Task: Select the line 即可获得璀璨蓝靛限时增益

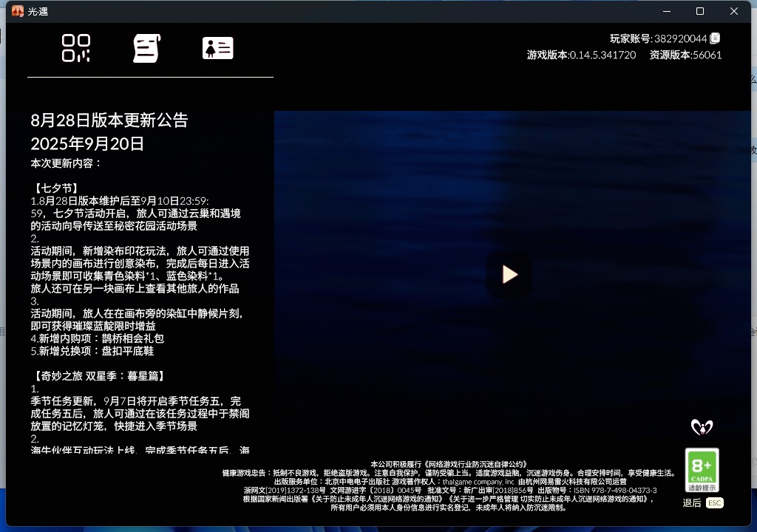Action: coord(93,326)
